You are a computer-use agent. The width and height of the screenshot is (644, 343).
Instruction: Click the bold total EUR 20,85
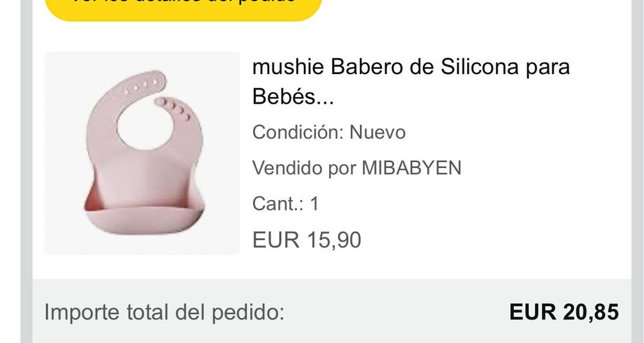click(x=563, y=312)
